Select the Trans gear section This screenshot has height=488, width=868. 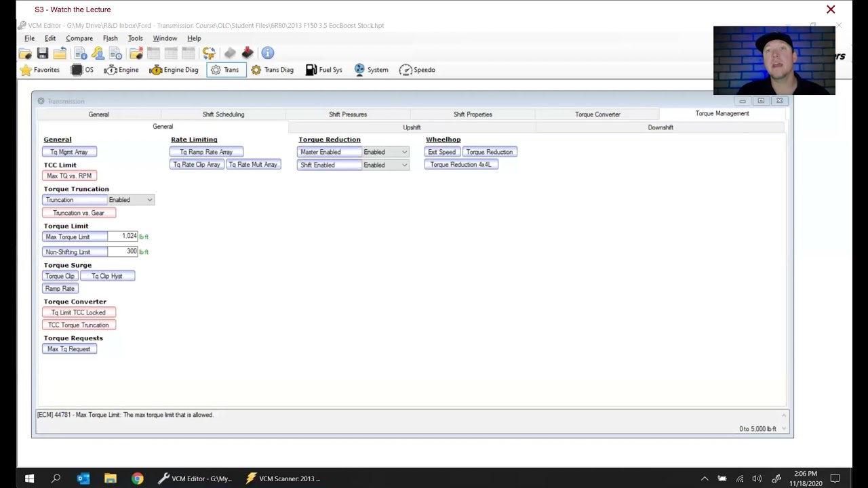pyautogui.click(x=226, y=70)
